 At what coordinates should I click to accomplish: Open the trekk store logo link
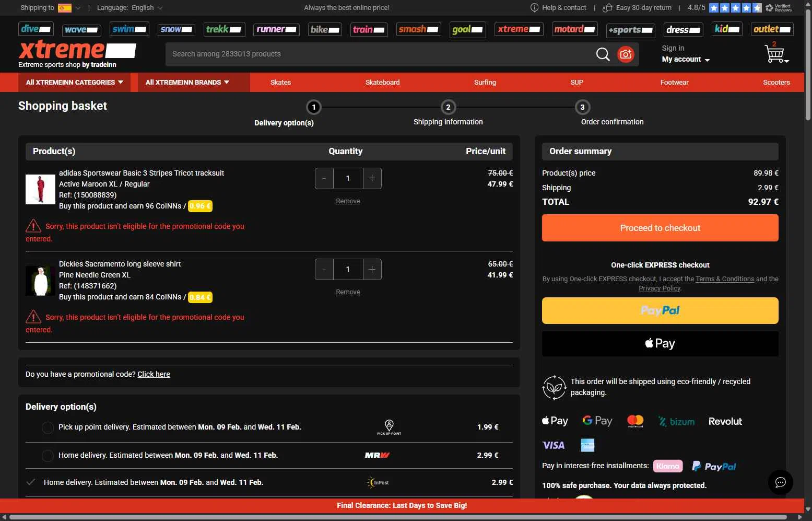tap(223, 29)
